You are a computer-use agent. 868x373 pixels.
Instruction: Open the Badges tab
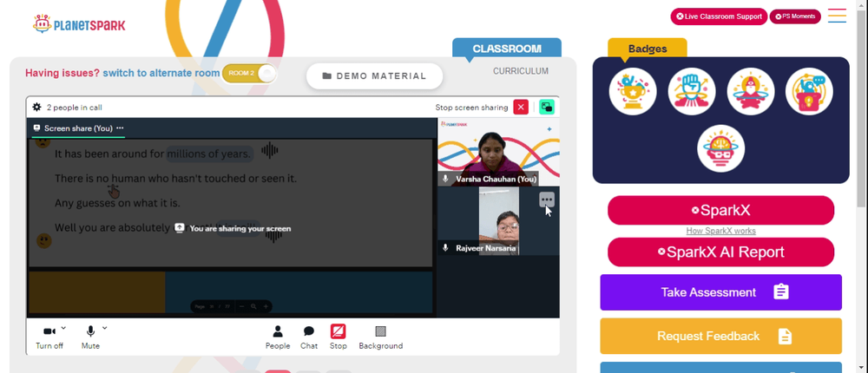click(x=648, y=49)
